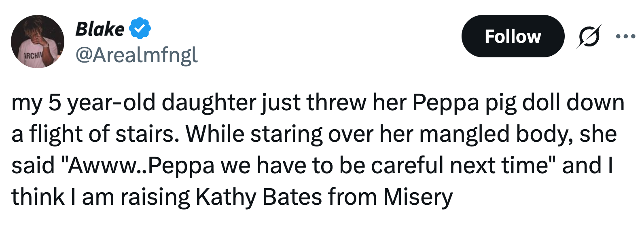Click the display name Blake
Viewport: 644px width, 231px height.
[x=100, y=29]
